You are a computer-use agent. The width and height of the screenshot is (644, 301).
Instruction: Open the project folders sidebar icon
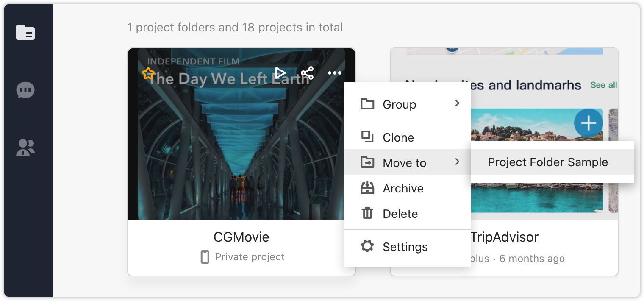(25, 32)
